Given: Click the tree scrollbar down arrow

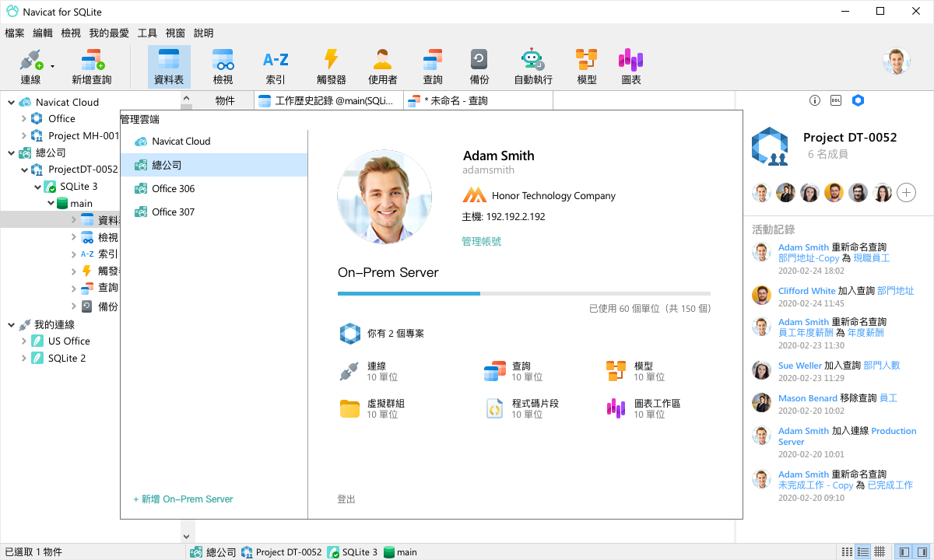Looking at the screenshot, I should click(186, 536).
